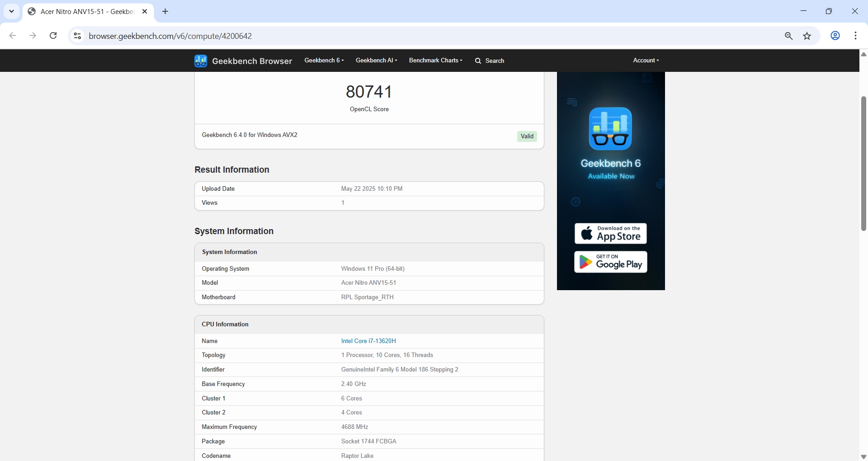Click the 80741 OpenCL score
Screen dimensions: 868x461
[369, 92]
